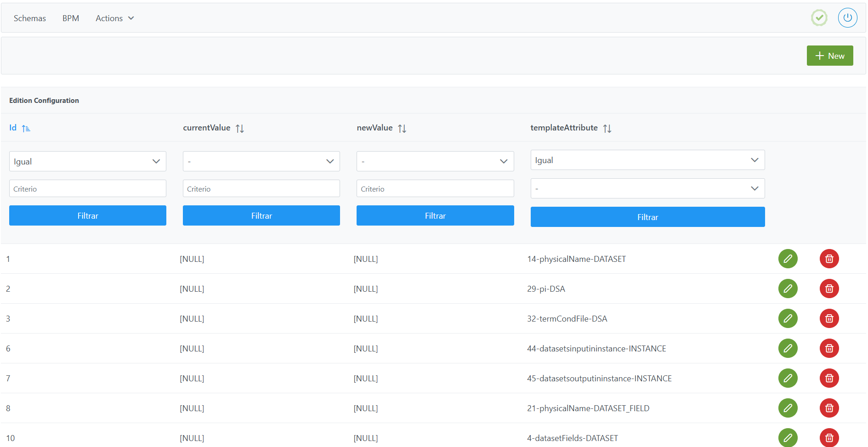Edit the 45-datasetsoutputininstance-INSTANCE row
Image resolution: width=868 pixels, height=447 pixels.
788,378
